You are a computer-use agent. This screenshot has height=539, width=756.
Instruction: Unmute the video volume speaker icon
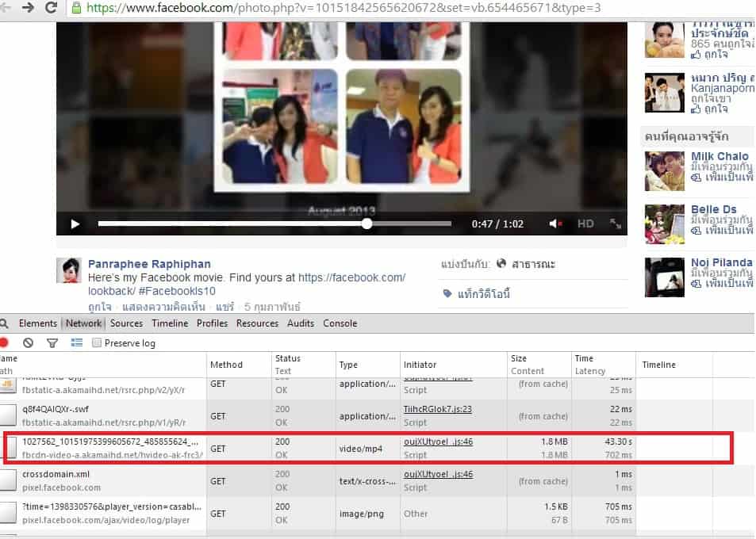555,224
